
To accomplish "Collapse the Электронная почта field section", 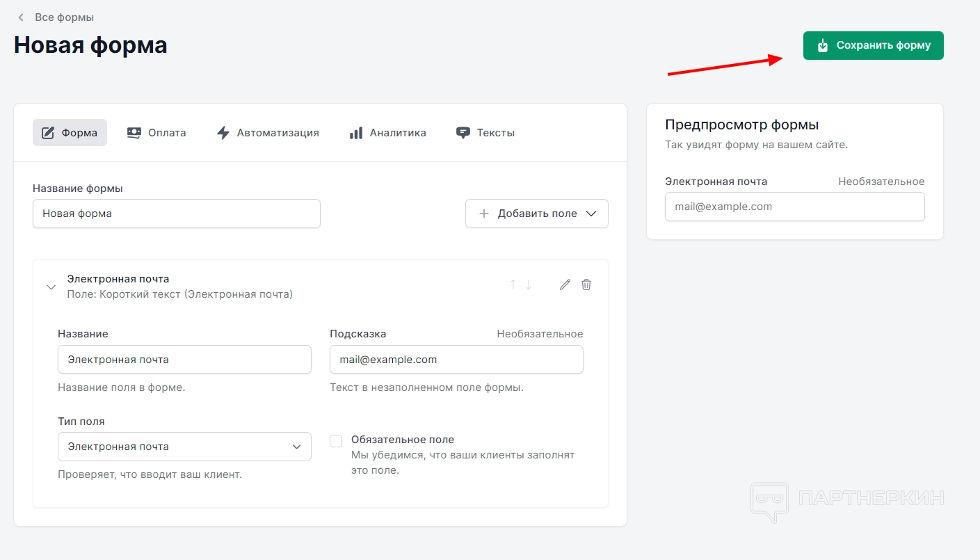I will click(51, 287).
